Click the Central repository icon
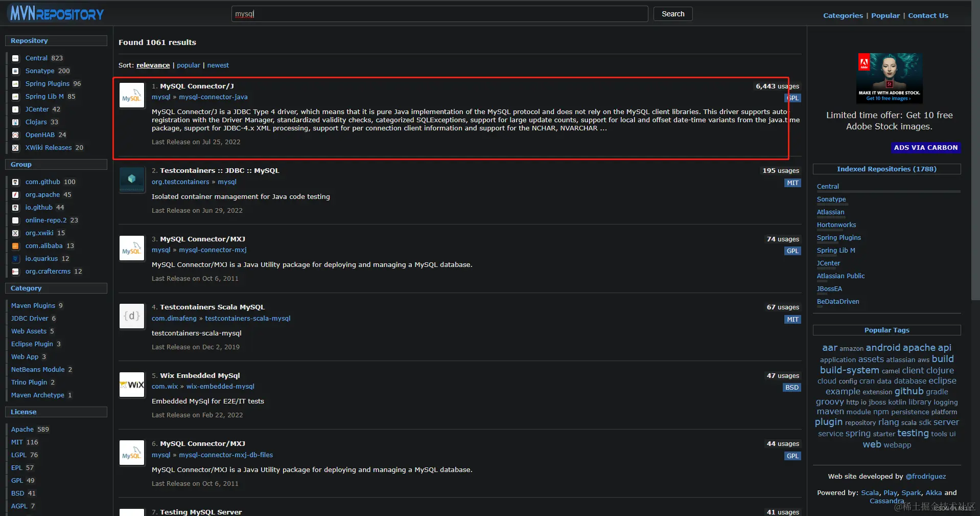Screen dimensions: 980x516 point(15,58)
